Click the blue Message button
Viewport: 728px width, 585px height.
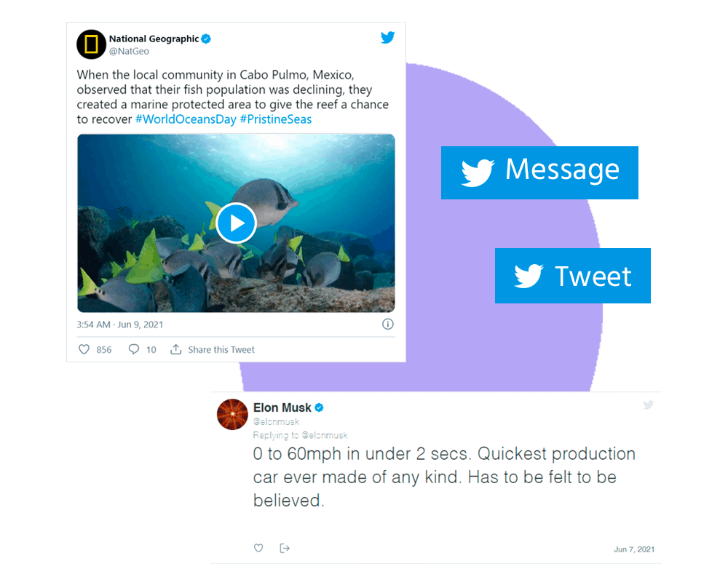[539, 172]
